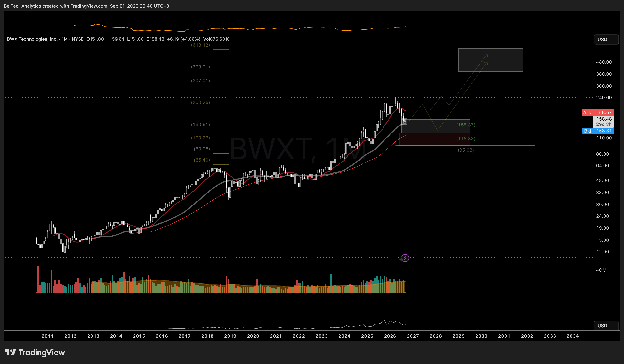624x364 pixels.
Task: Click the (130.61) Fibonacci level label
Action: [200, 125]
